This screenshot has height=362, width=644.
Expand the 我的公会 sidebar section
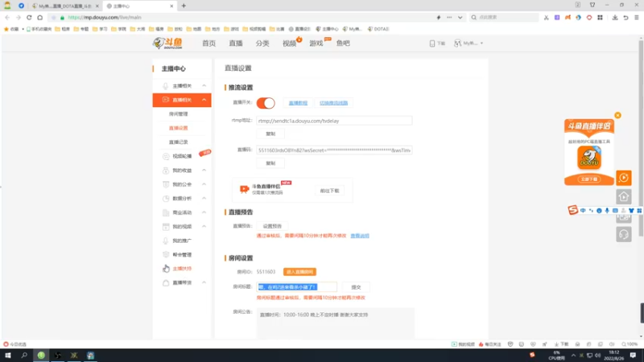coord(204,184)
